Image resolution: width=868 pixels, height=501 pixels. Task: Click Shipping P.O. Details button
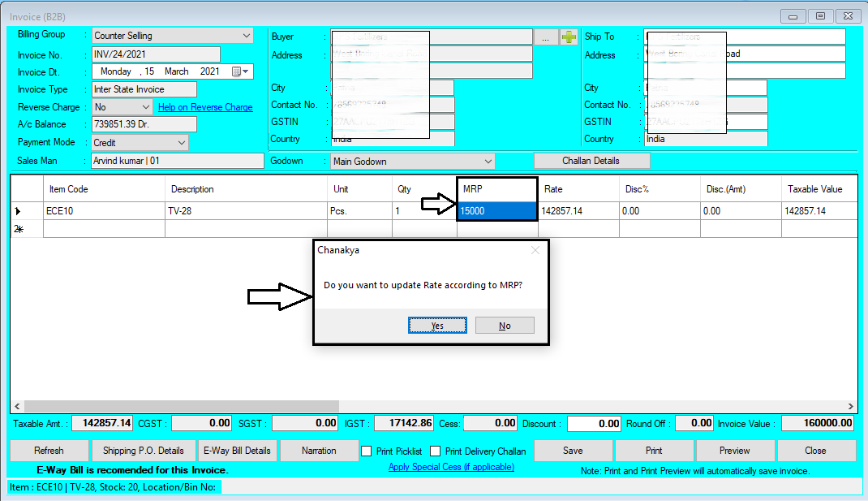[144, 451]
